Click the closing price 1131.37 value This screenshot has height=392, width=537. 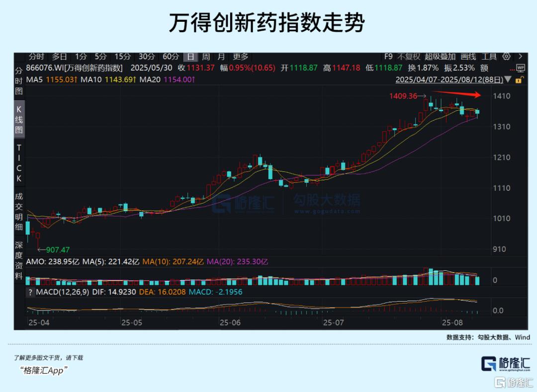tap(201, 68)
